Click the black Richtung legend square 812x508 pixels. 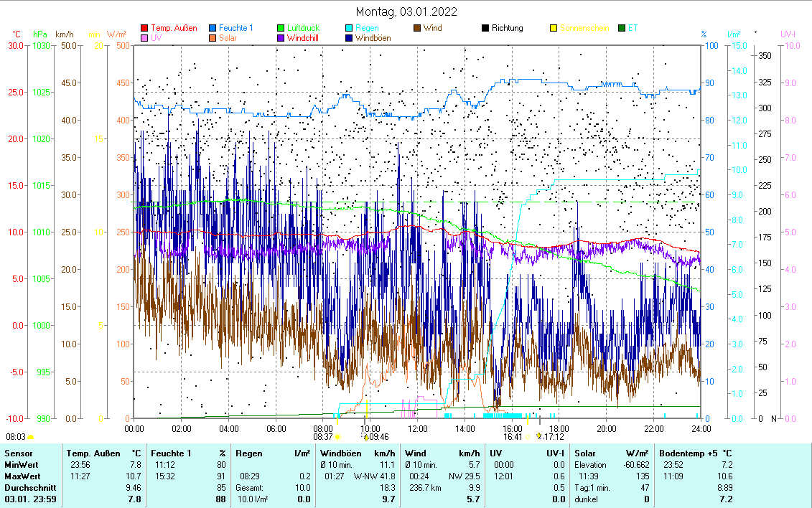click(485, 29)
